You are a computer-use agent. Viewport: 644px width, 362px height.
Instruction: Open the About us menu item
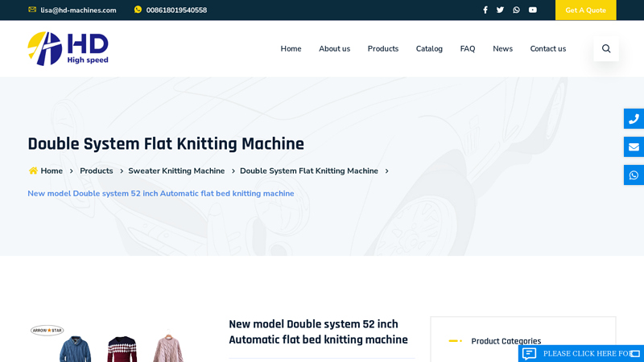[334, 48]
